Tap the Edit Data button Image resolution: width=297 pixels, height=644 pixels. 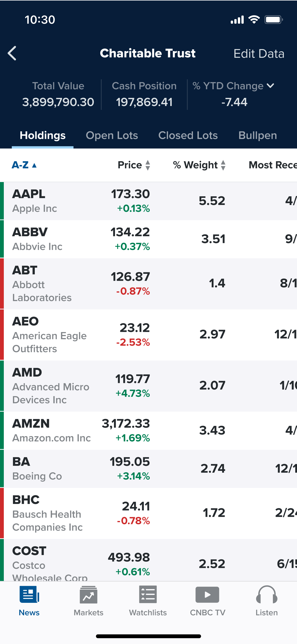(259, 54)
